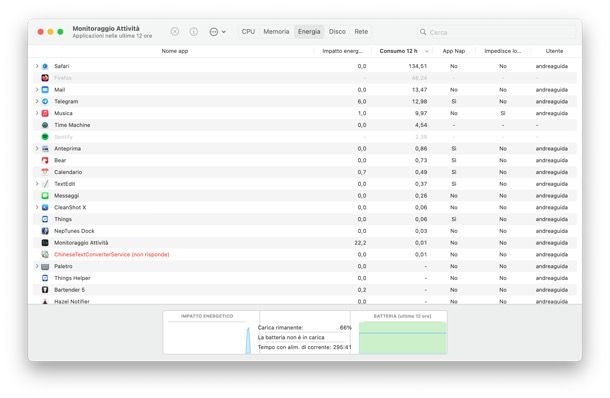Expand the Musica process group
This screenshot has height=398, width=610.
coord(37,113)
